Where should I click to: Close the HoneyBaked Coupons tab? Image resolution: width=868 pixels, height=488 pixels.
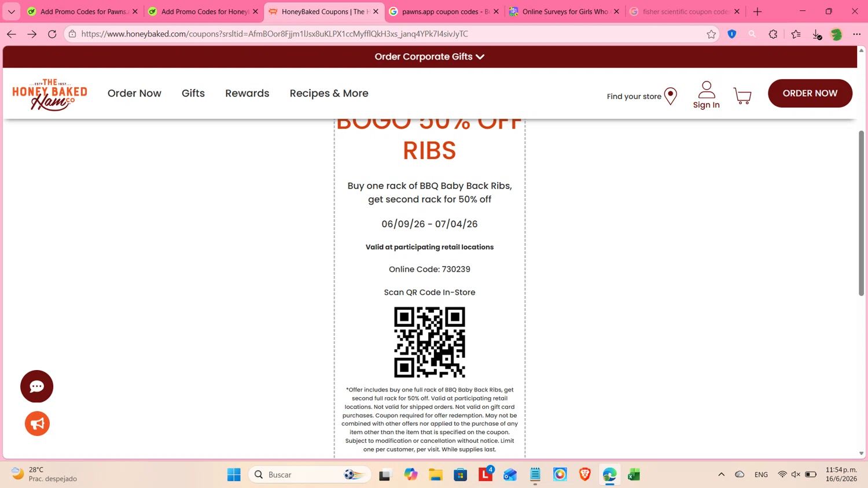376,12
